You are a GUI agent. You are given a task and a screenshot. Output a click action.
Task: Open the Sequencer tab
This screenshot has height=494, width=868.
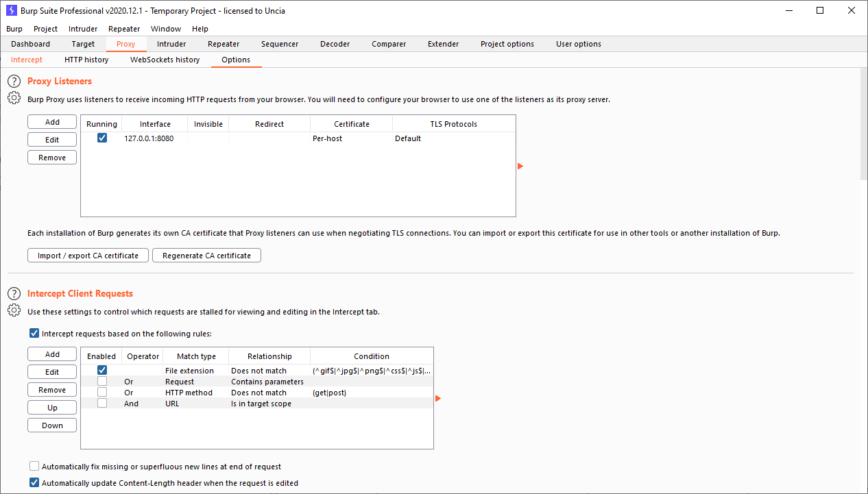[x=280, y=44]
